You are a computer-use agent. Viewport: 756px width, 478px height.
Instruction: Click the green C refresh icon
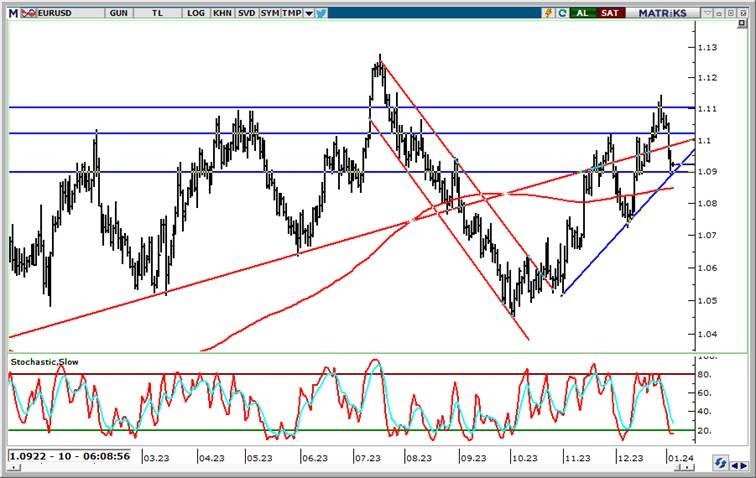coord(562,13)
